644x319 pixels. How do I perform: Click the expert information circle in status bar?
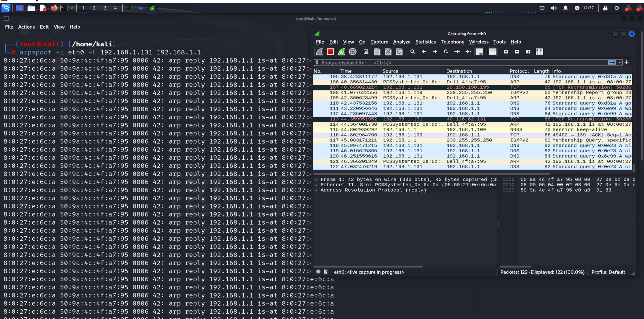click(318, 272)
